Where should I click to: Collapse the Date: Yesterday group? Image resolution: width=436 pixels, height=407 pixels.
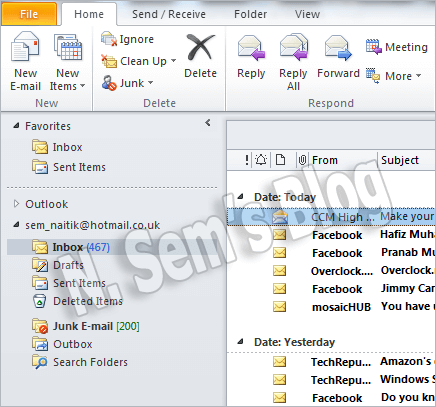[x=240, y=342]
